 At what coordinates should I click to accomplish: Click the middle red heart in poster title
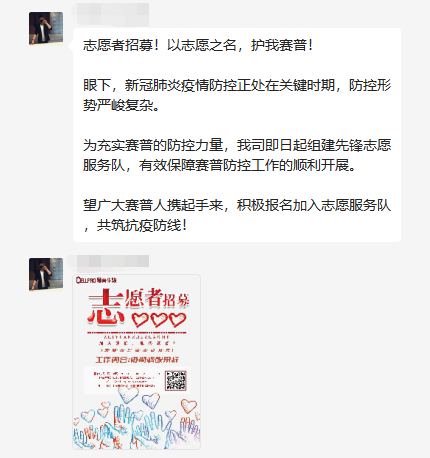pyautogui.click(x=159, y=319)
